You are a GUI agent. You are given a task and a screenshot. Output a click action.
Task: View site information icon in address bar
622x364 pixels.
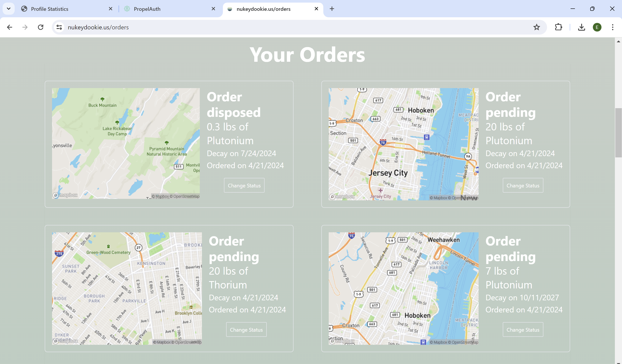tap(59, 27)
